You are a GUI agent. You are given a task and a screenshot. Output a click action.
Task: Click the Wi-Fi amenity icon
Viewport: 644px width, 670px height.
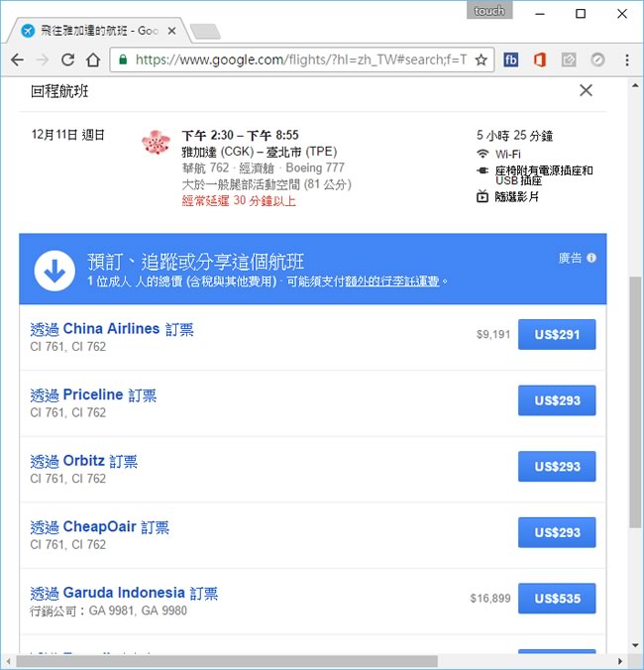pyautogui.click(x=483, y=154)
